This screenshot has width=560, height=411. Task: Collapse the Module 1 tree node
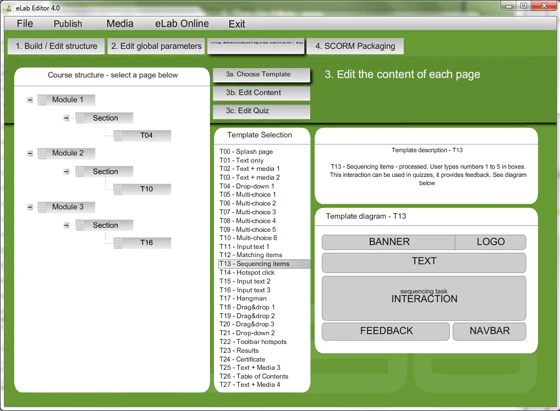30,100
